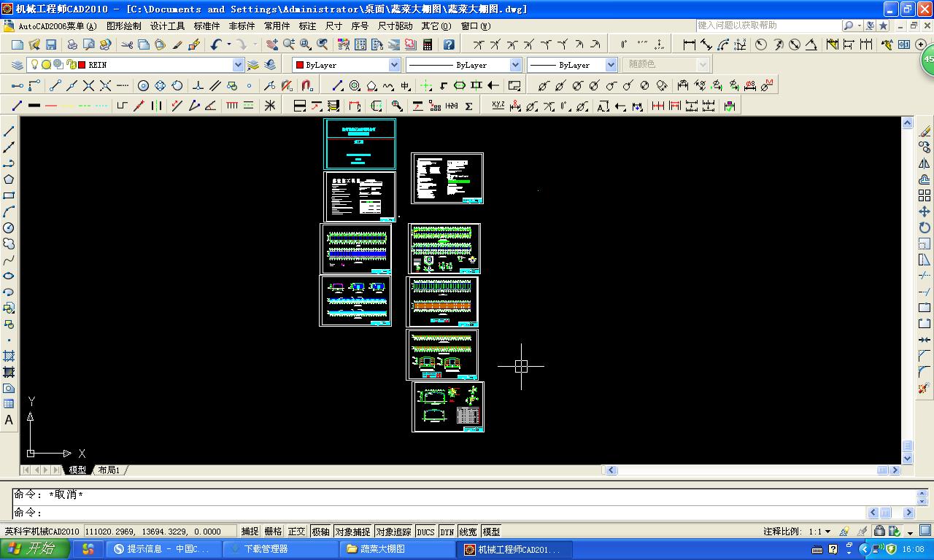Open 下载管理器 from the taskbar
Screen dimensions: 934x560
(265, 549)
